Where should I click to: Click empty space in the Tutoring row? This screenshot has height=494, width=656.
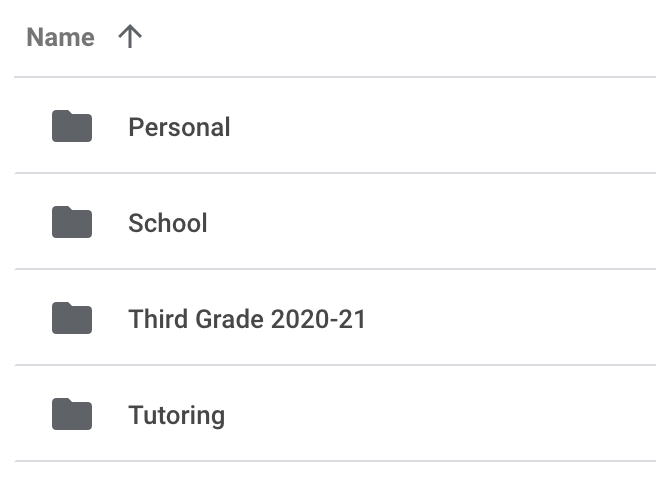click(450, 415)
